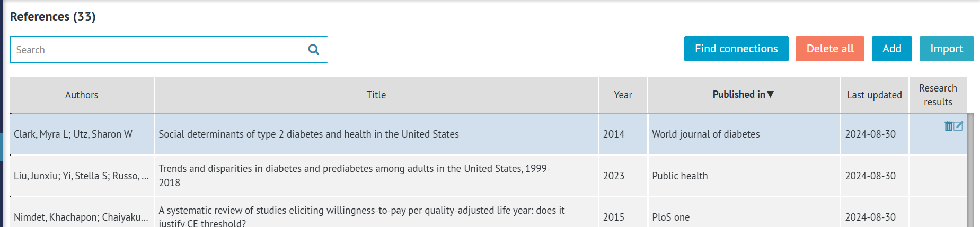This screenshot has height=227, width=980.
Task: Add a new reference with Add button
Action: [x=892, y=49]
